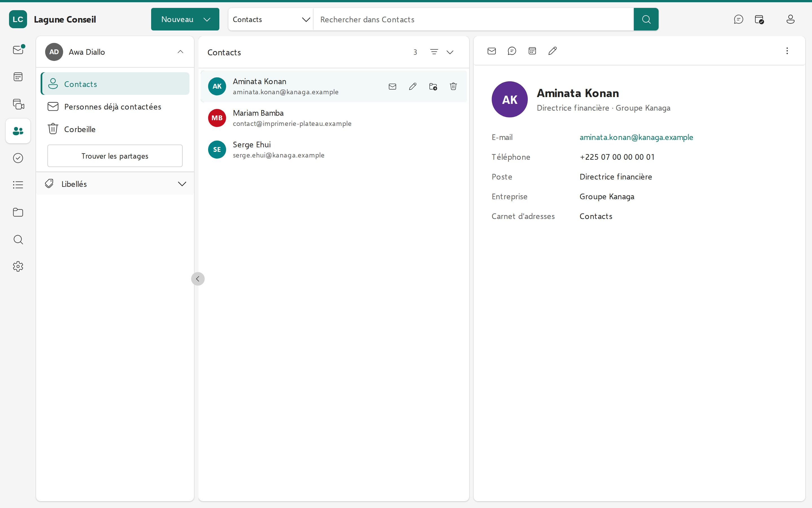
Task: Select the Contacts address book
Action: point(115,84)
